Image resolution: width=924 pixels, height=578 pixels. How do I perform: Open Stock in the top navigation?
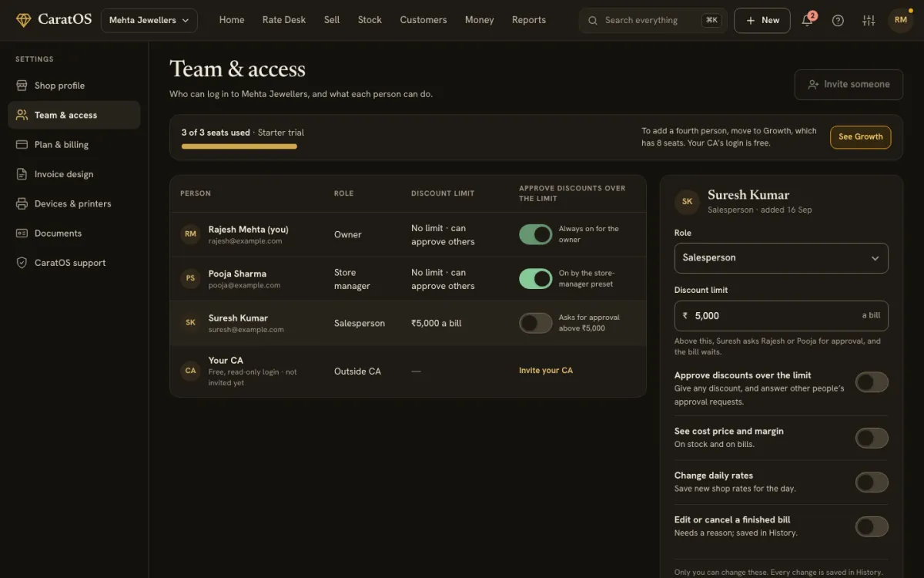(x=370, y=20)
